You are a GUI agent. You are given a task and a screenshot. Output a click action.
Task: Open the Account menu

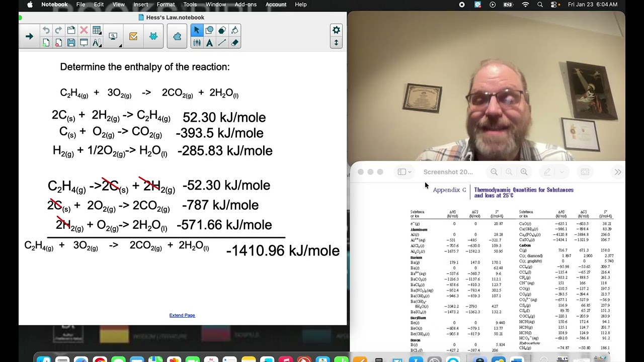[x=276, y=5]
